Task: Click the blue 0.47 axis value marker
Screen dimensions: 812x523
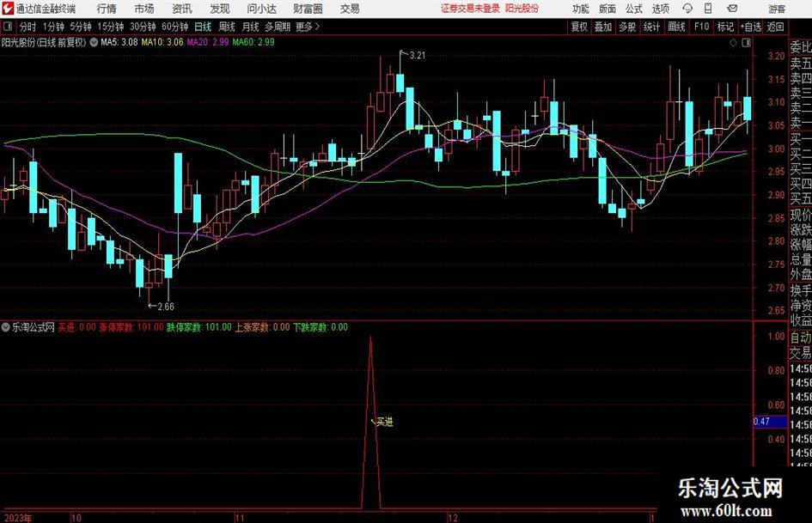Action: [x=770, y=422]
